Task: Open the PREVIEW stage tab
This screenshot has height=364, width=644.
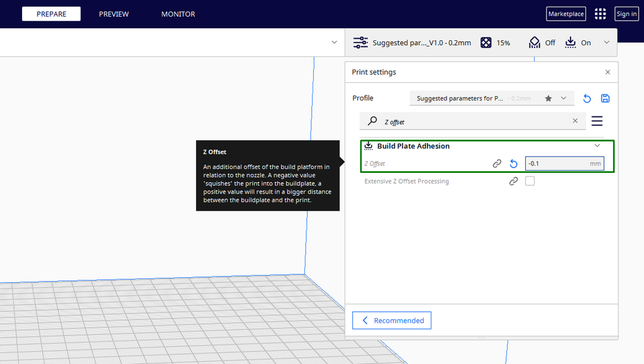Action: point(114,14)
